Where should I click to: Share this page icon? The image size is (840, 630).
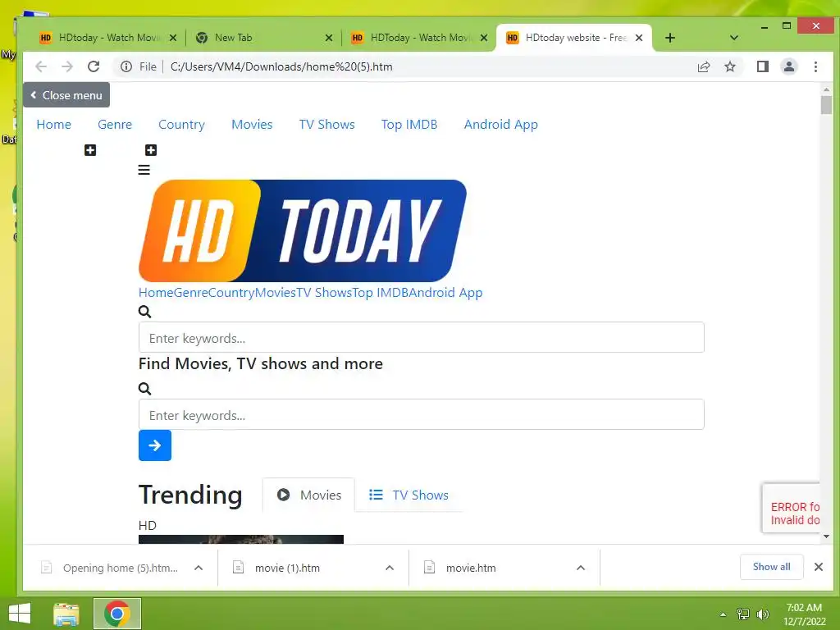point(703,66)
